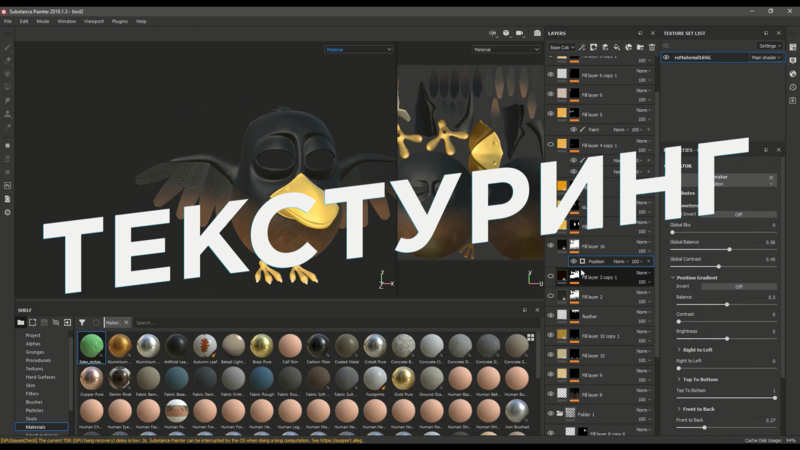
Task: Remove the Position generator with its X
Action: [x=649, y=261]
